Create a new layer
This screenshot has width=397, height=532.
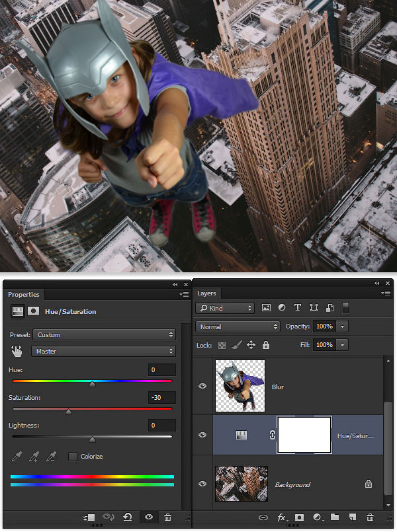pos(353,517)
